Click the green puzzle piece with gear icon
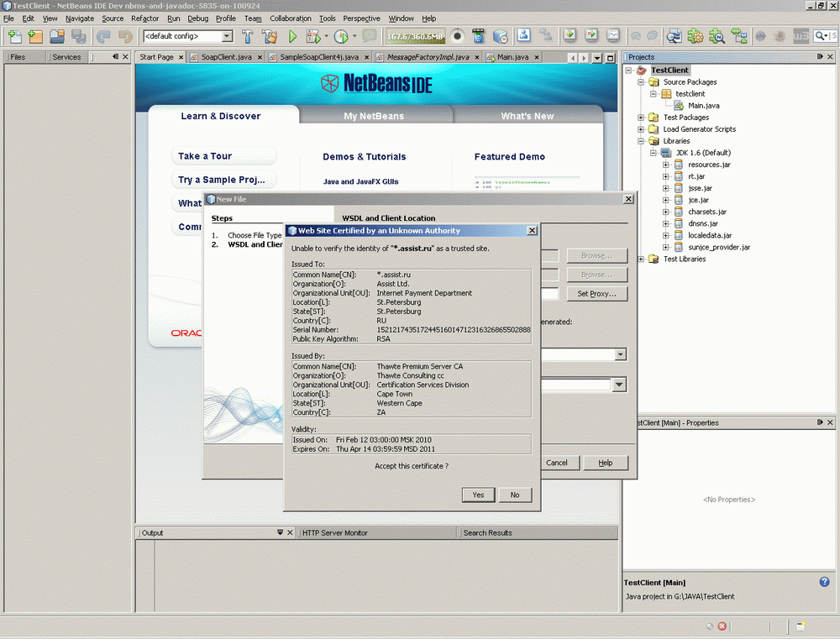The width and height of the screenshot is (840, 639). coord(696,36)
